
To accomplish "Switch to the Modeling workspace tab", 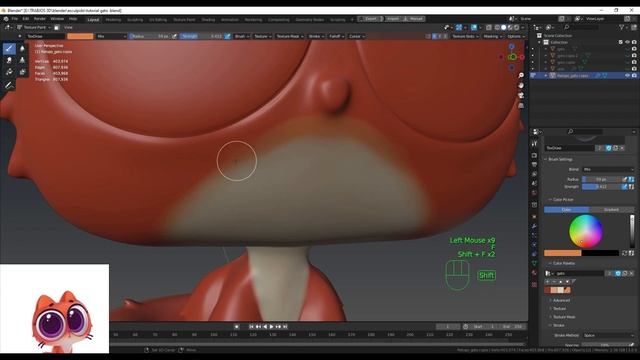I will [x=113, y=20].
